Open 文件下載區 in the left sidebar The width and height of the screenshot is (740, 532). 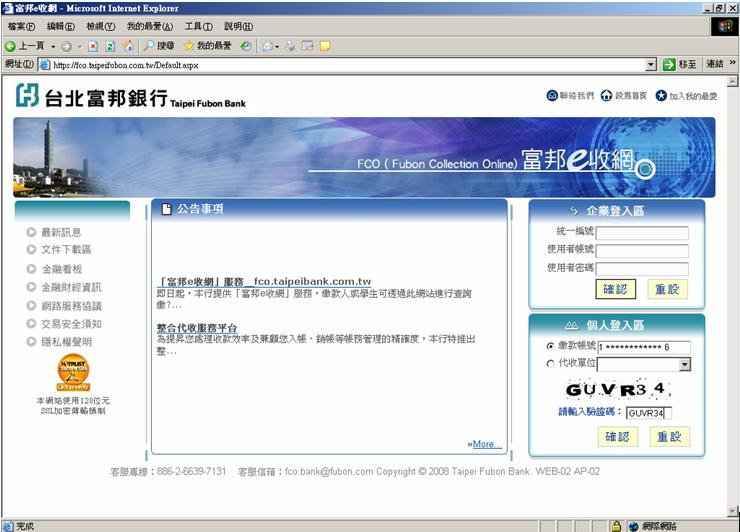[66, 250]
